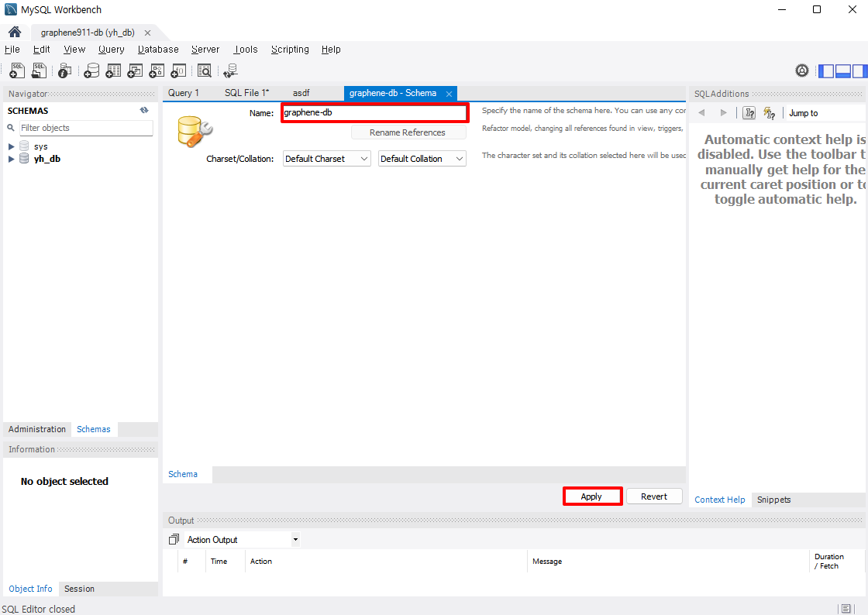The image size is (868, 615).
Task: Toggle automatic context help
Action: click(769, 113)
